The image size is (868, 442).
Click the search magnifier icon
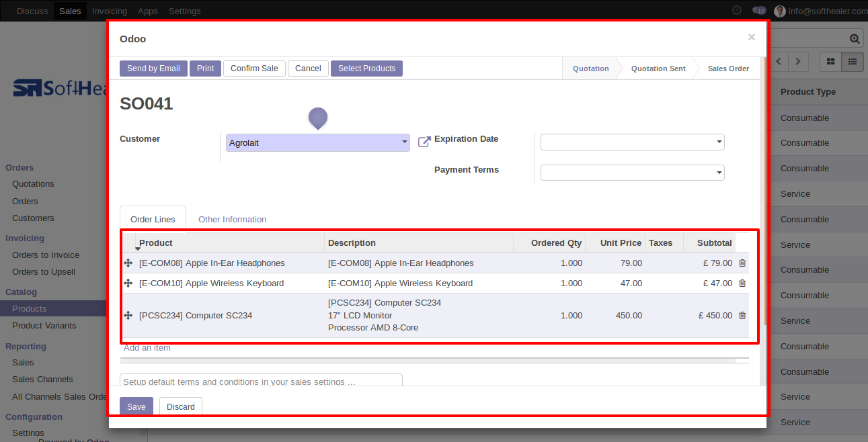[x=855, y=39]
